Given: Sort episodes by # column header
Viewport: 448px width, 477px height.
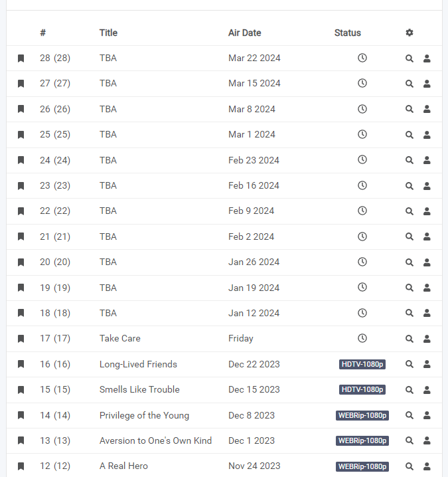Looking at the screenshot, I should [43, 33].
